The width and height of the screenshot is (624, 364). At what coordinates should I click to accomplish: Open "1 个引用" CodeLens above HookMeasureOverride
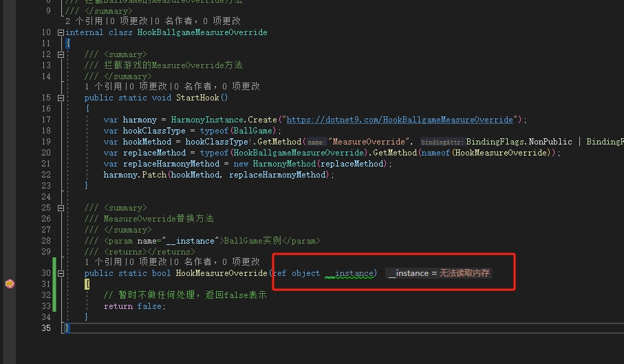click(x=103, y=261)
